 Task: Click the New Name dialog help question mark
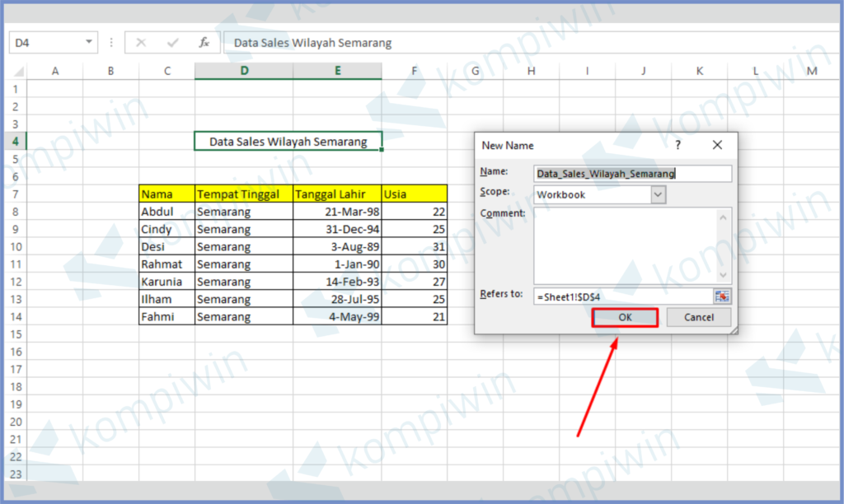pyautogui.click(x=678, y=145)
